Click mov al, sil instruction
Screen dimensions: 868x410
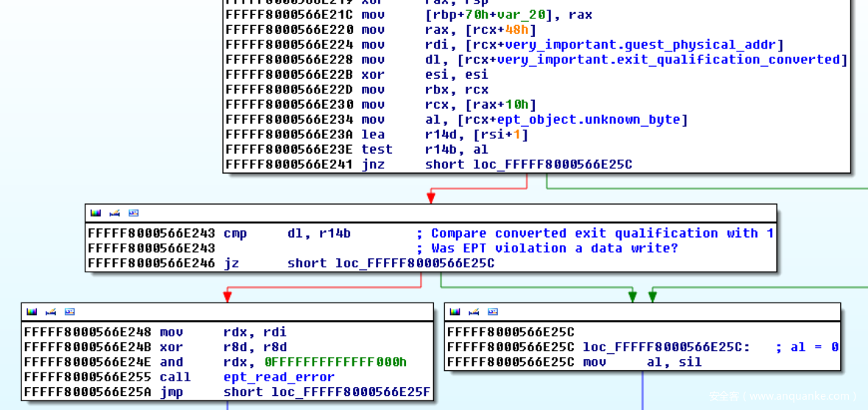pyautogui.click(x=643, y=362)
